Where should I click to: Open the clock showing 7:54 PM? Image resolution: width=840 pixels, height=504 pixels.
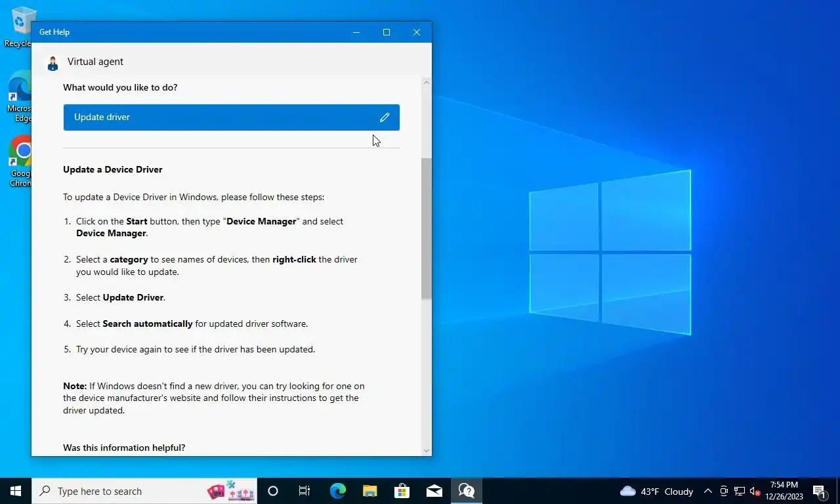pos(784,491)
